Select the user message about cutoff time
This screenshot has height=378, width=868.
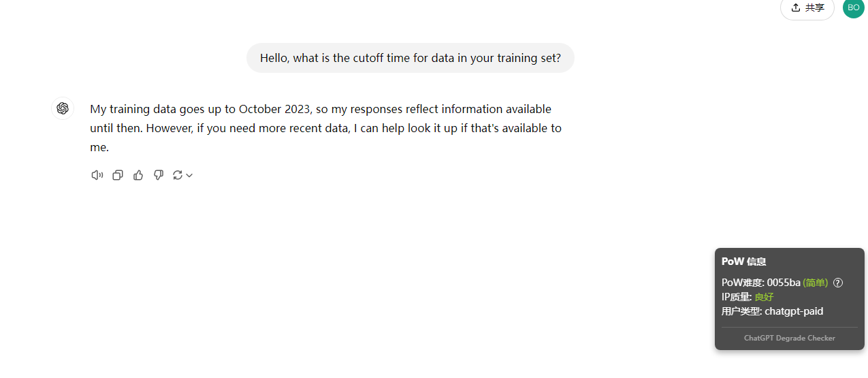(x=411, y=58)
